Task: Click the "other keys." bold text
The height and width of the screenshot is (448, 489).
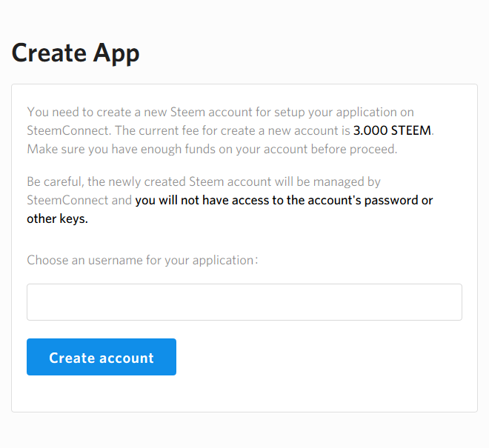Action: click(x=57, y=219)
